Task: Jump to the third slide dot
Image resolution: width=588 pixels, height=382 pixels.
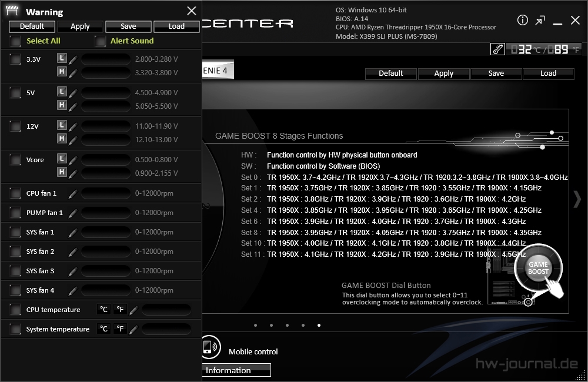Action: click(288, 326)
